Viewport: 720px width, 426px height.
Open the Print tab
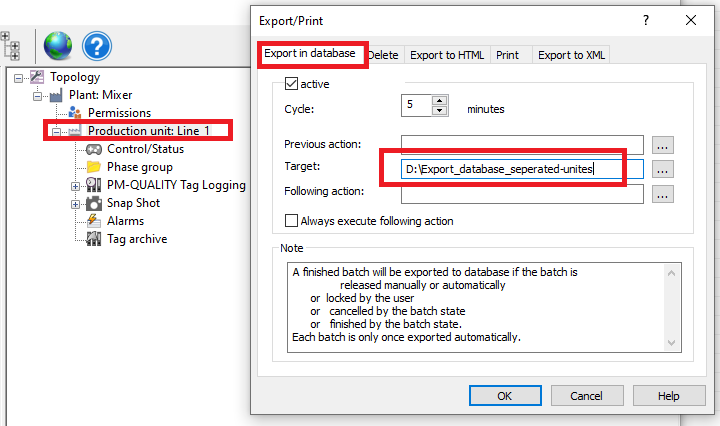coord(507,54)
